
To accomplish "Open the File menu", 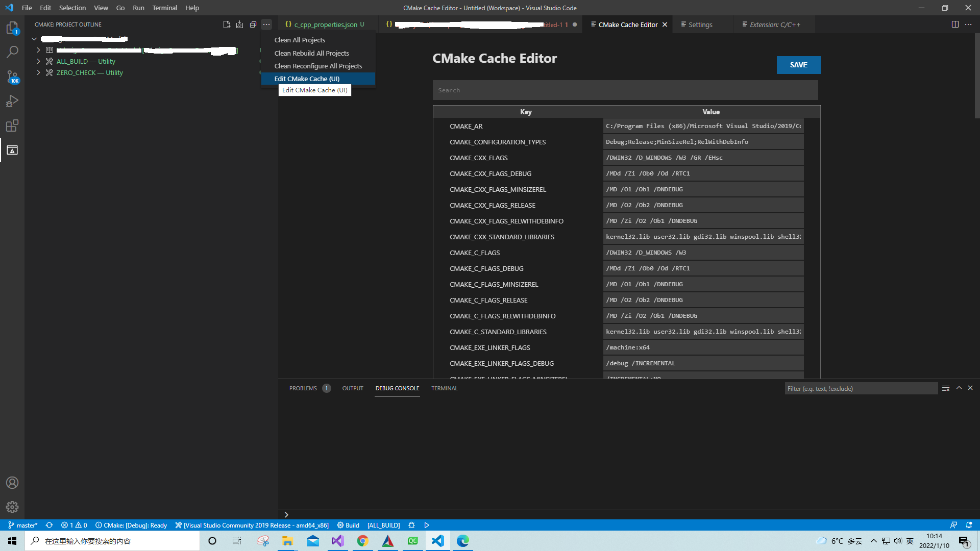I will pyautogui.click(x=27, y=8).
